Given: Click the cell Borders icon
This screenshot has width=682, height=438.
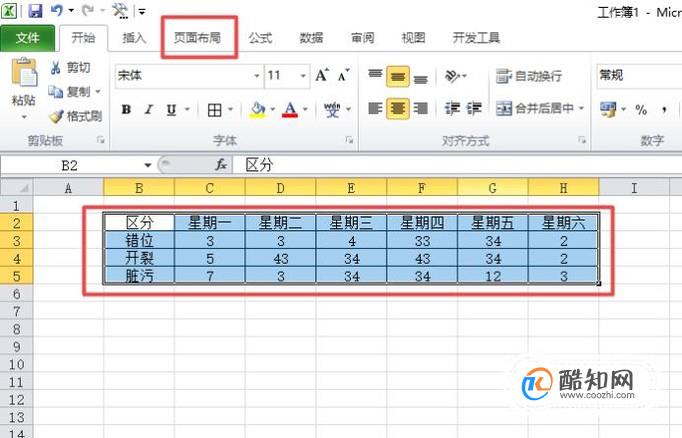Looking at the screenshot, I should (214, 110).
